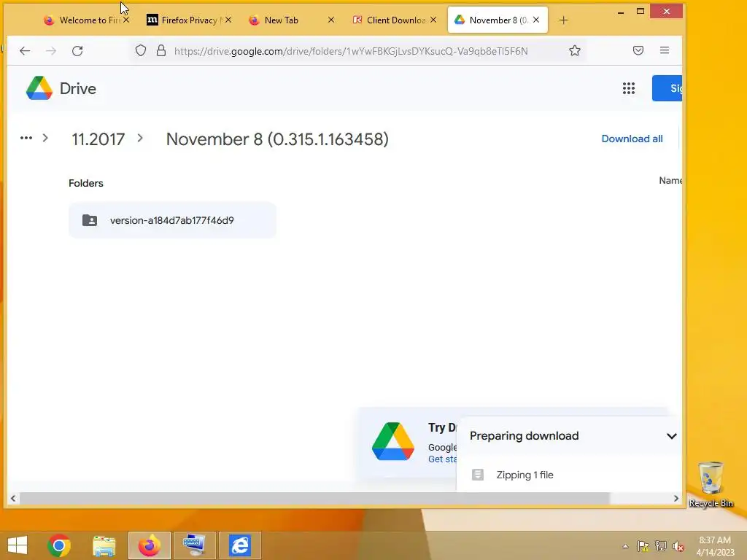Image resolution: width=747 pixels, height=560 pixels.
Task: Open the Recycle Bin on the desktop
Action: [711, 484]
